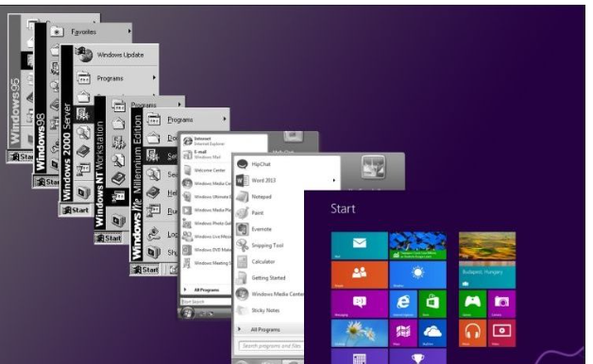This screenshot has height=364, width=593.
Task: Click Shut Down icon in Windows Me menu
Action: (x=154, y=252)
